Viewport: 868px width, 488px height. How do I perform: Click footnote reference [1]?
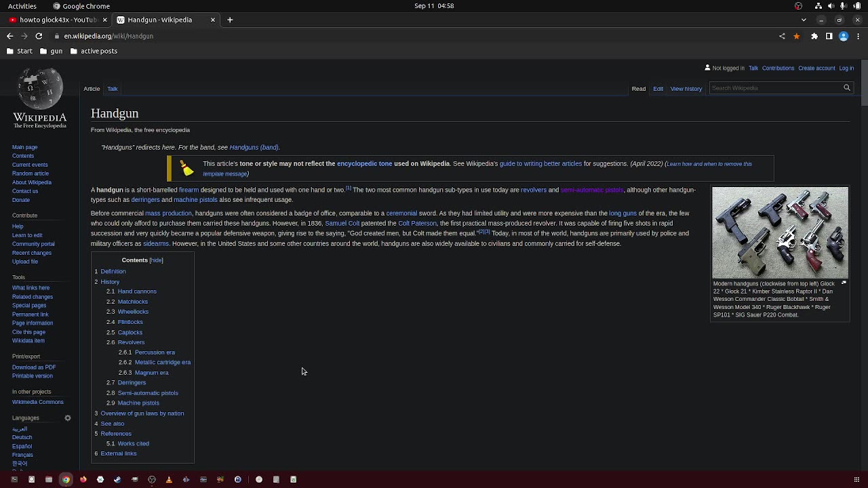pyautogui.click(x=349, y=188)
